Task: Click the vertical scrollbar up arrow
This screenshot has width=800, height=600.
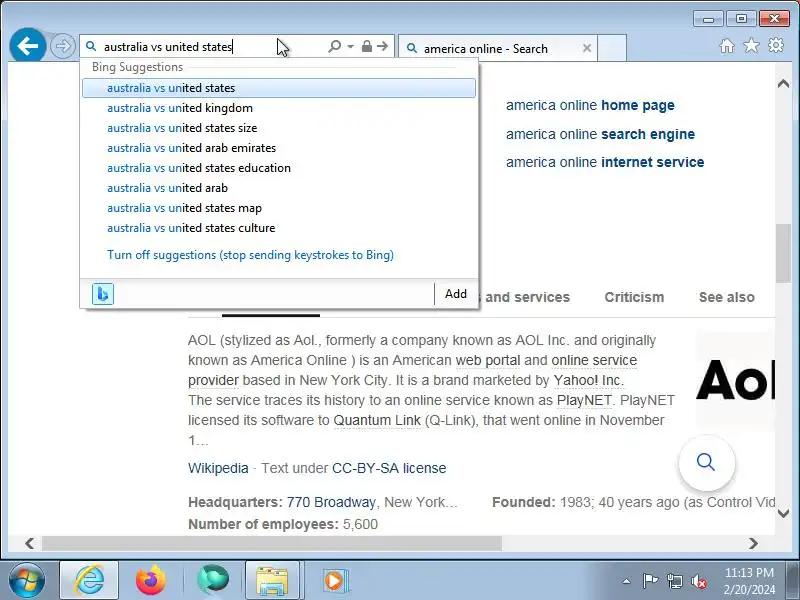Action: (783, 84)
